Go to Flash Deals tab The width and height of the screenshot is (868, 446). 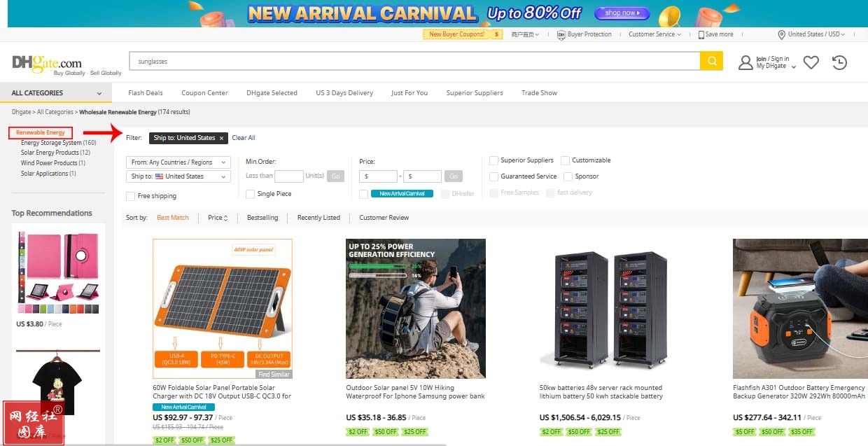pyautogui.click(x=145, y=93)
